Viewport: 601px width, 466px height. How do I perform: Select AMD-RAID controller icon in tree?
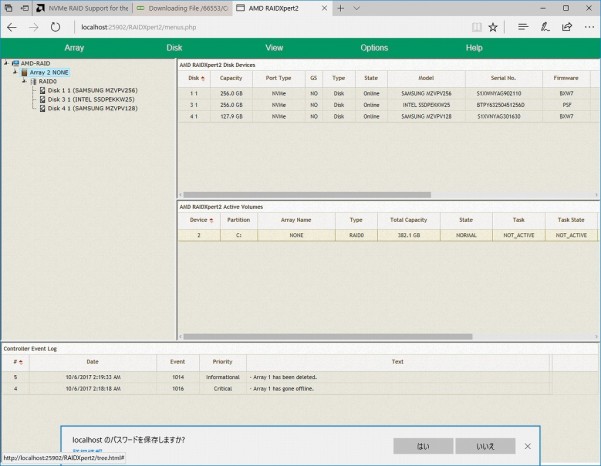pos(15,63)
